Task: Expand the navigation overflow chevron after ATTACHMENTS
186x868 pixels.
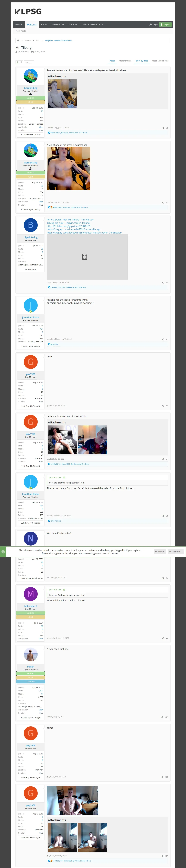Action: coord(102,25)
